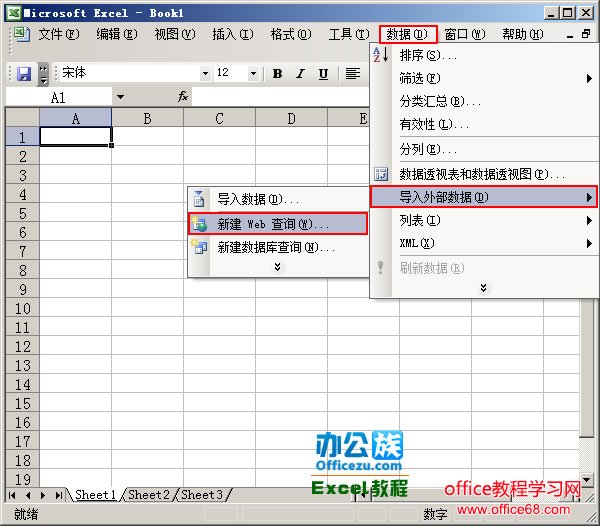Select column D header
The height and width of the screenshot is (526, 600).
[291, 118]
